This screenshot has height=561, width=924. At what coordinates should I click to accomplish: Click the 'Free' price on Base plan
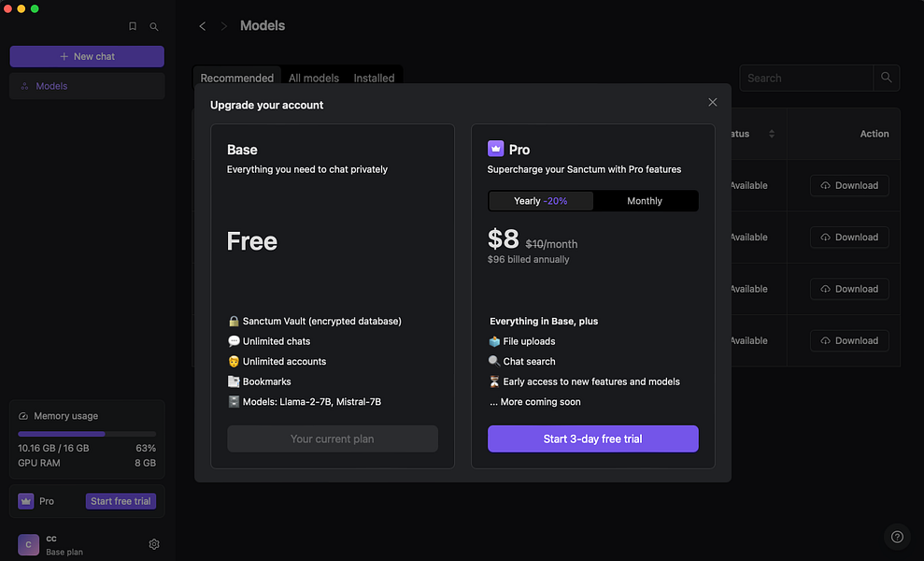[252, 241]
